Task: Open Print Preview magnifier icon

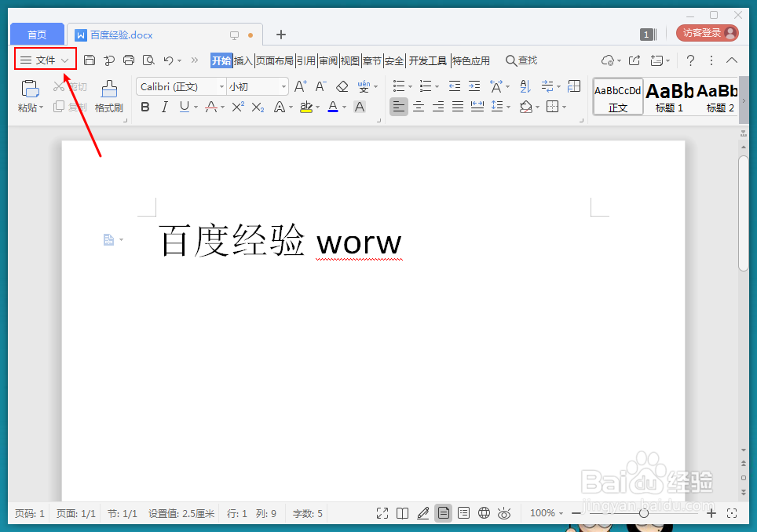Action: point(148,60)
